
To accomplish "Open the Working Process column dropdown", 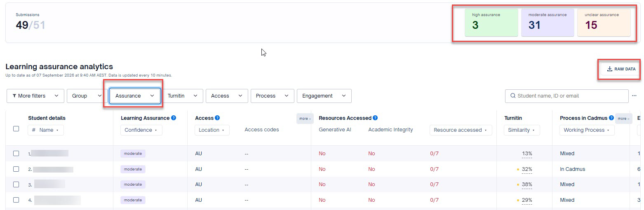I will 587,130.
